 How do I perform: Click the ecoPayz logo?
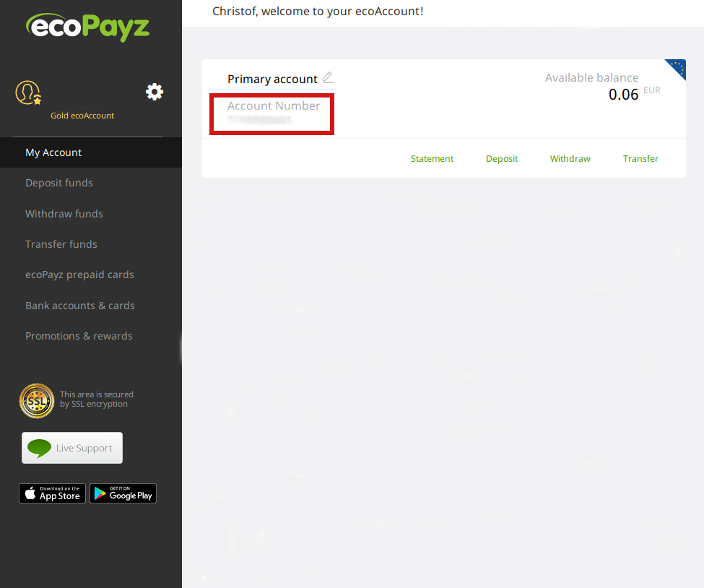(87, 27)
